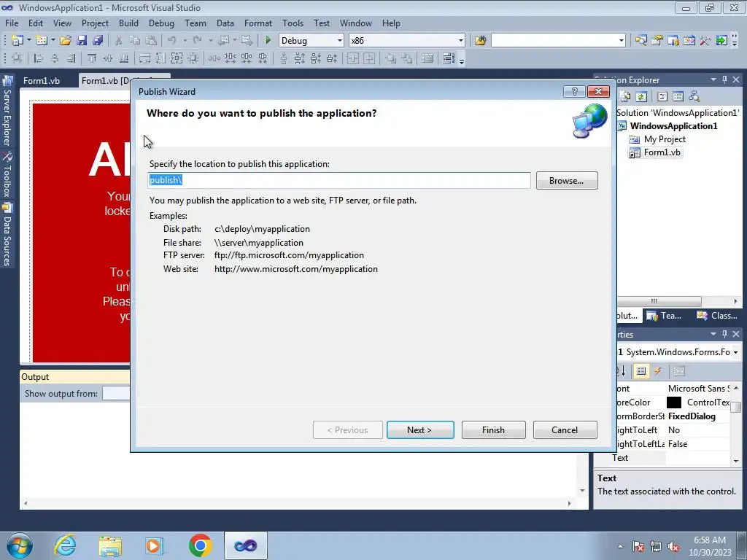The image size is (747, 560).
Task: Click the New Project toolbar icon
Action: tap(18, 41)
